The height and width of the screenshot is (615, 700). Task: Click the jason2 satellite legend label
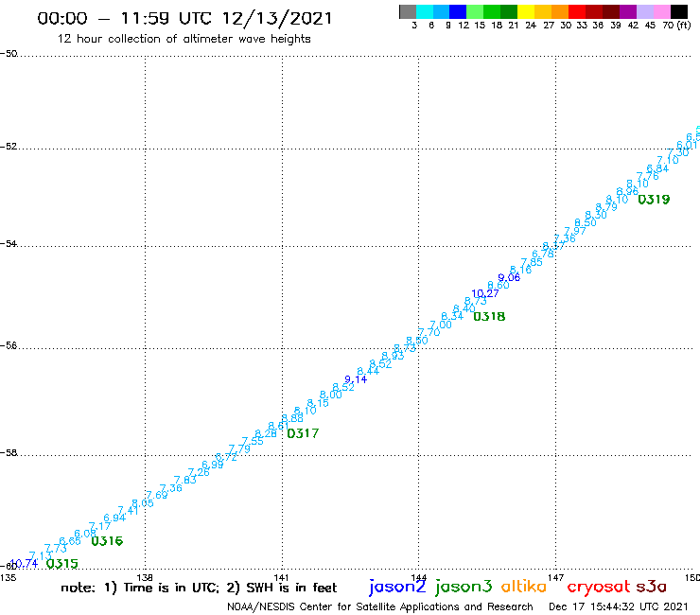pyautogui.click(x=397, y=587)
